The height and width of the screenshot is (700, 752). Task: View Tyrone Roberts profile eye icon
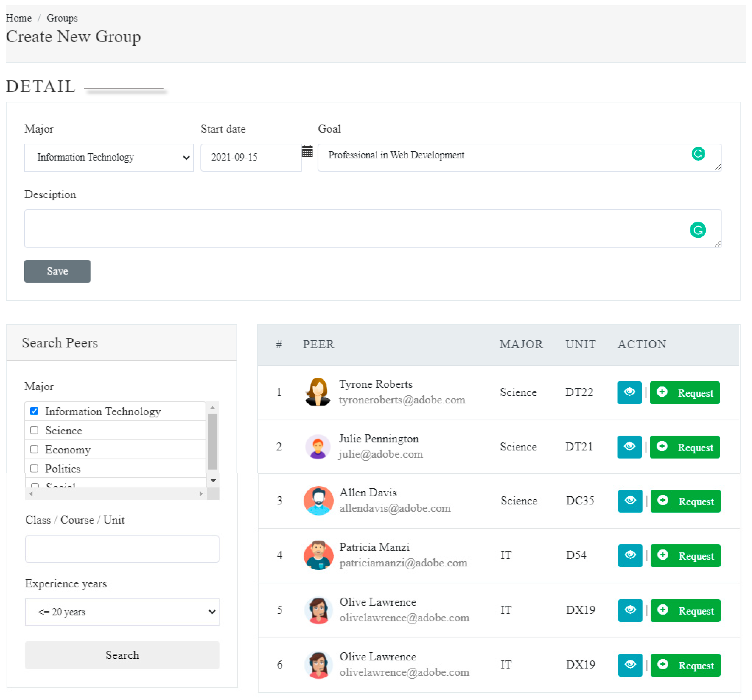coord(629,392)
